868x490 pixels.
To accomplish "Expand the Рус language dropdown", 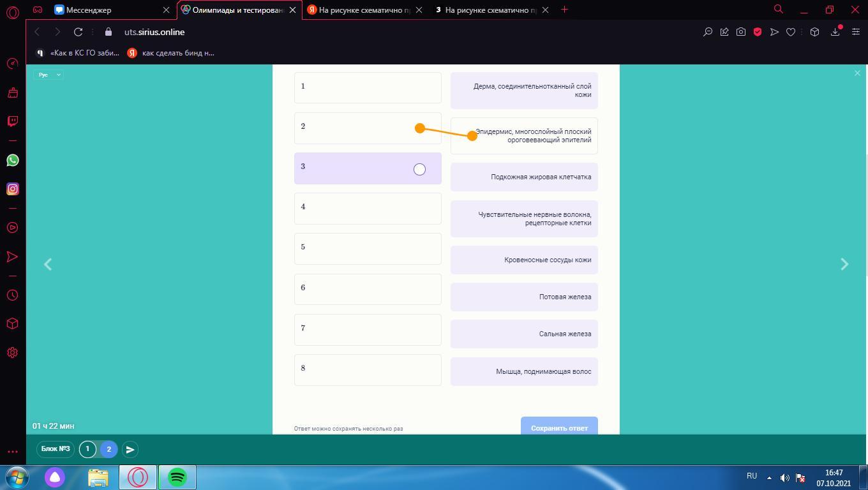I will click(49, 75).
